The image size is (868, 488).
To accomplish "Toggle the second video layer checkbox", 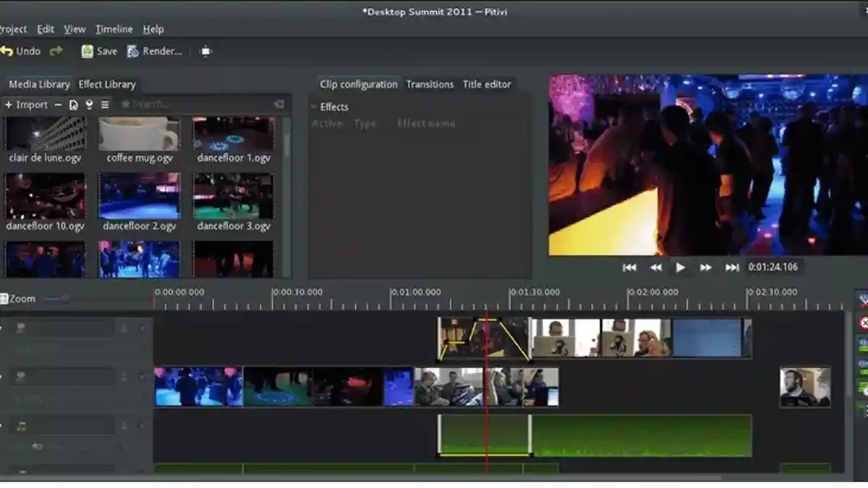I will coord(143,377).
